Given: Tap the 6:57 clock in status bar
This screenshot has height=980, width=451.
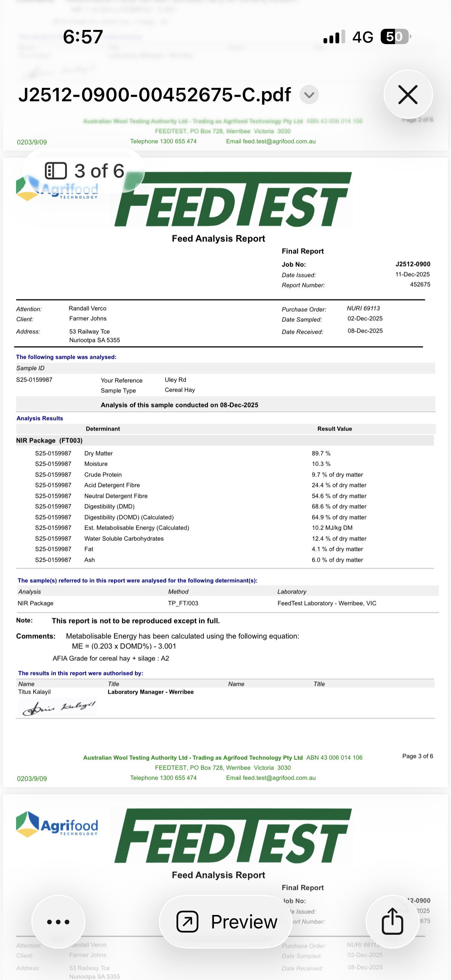Looking at the screenshot, I should click(x=83, y=37).
